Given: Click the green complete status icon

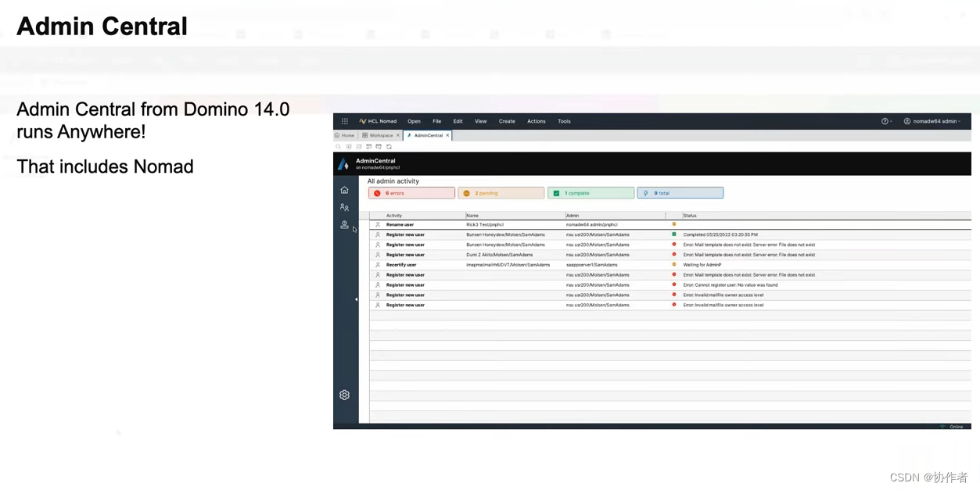Looking at the screenshot, I should 674,234.
